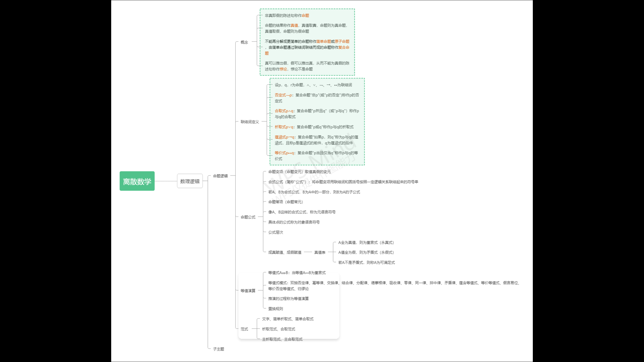Select the 真值表 node

319,252
